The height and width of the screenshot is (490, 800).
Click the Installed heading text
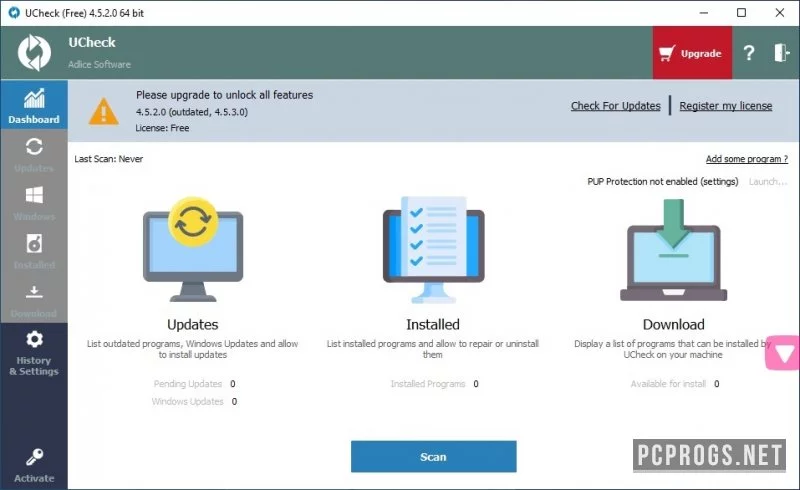(x=433, y=324)
